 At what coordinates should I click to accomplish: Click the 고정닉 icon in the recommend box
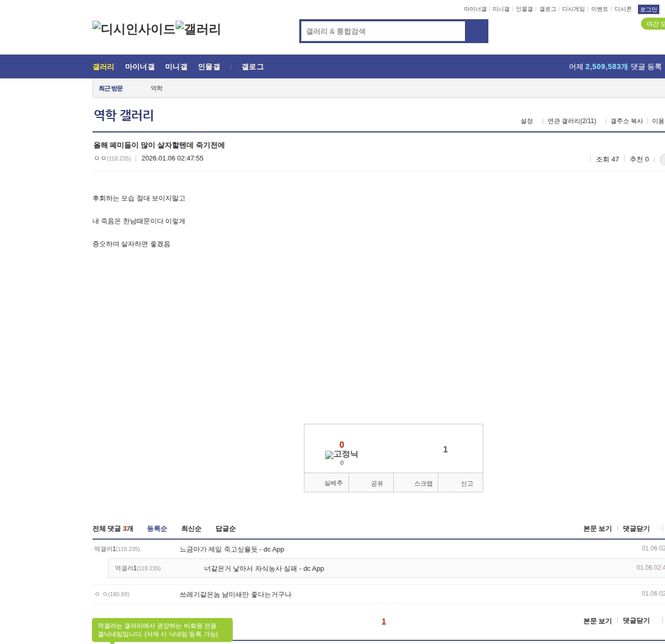[341, 454]
